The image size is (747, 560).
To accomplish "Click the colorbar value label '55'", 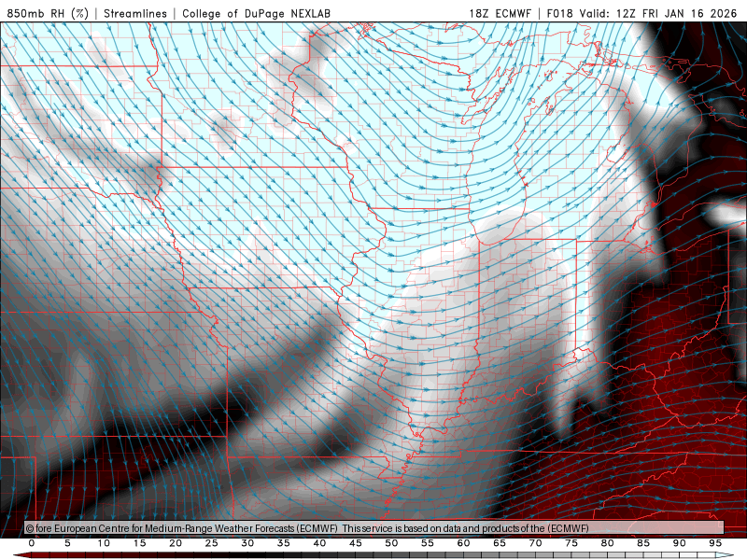I will pos(428,543).
